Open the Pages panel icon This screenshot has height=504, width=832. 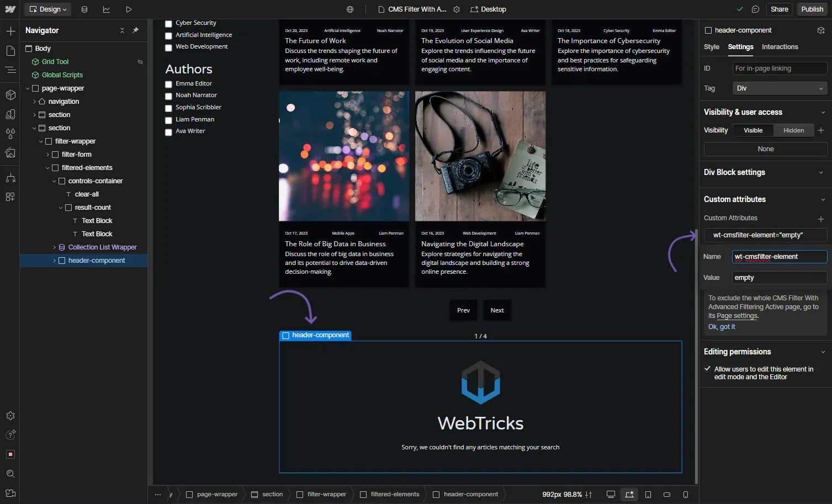[10, 51]
